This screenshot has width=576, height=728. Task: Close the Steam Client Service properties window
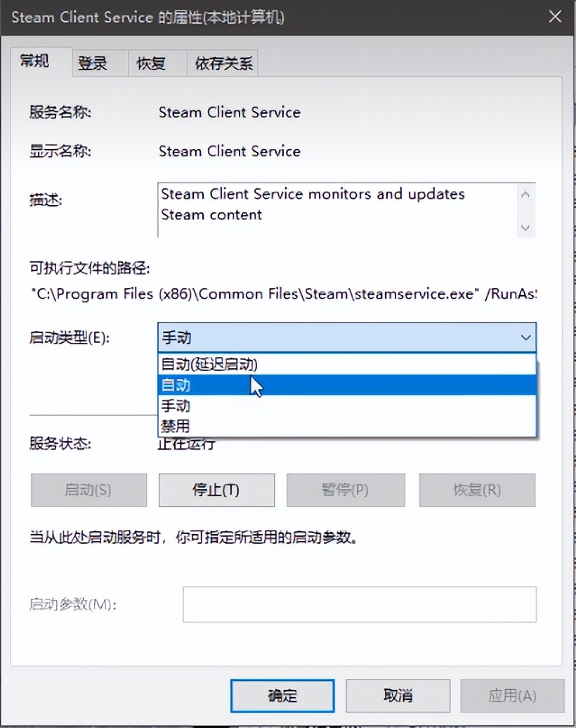[555, 17]
